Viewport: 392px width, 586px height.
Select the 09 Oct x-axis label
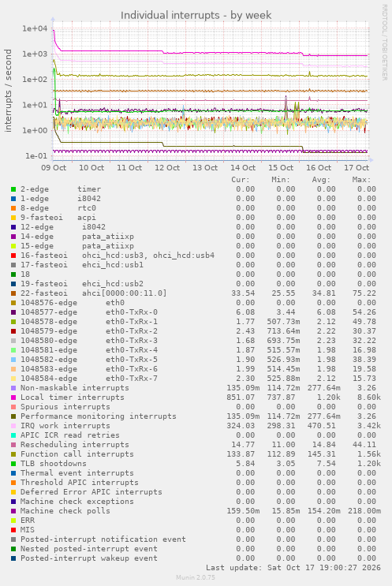pos(54,167)
